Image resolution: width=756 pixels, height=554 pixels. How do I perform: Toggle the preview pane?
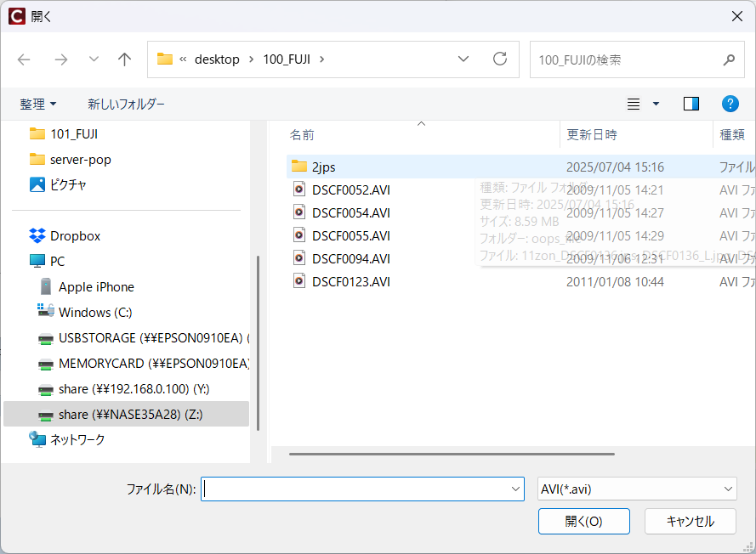point(691,104)
